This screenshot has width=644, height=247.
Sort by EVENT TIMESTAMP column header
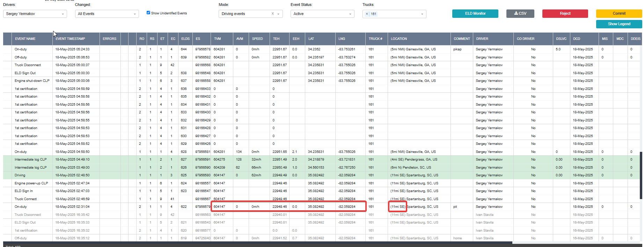click(70, 39)
